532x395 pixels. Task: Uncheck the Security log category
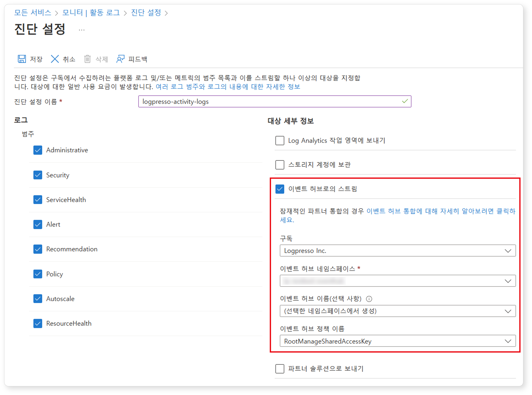coord(38,175)
